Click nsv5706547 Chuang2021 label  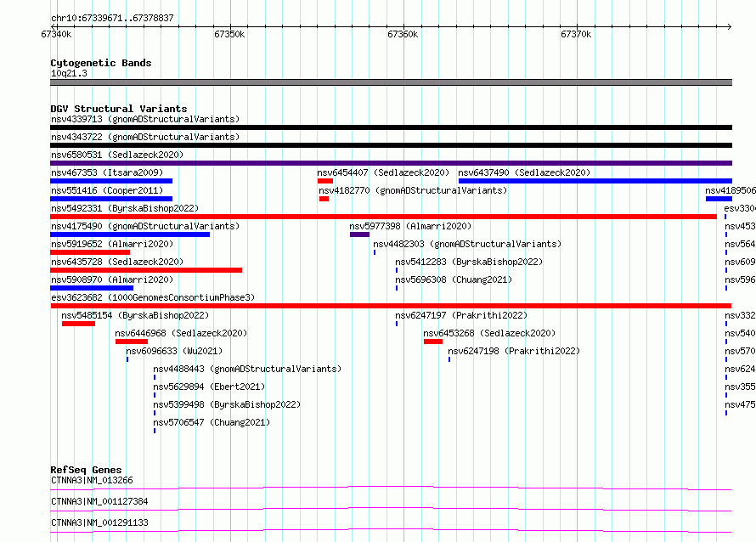coord(212,422)
